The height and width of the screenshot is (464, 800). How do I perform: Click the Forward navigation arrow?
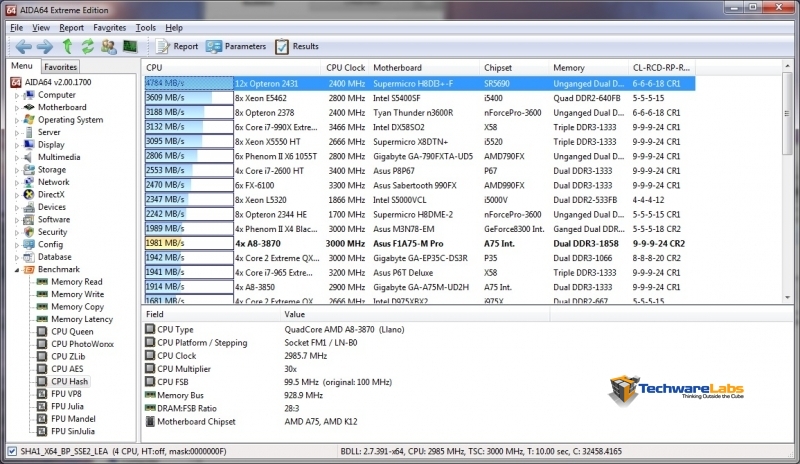[x=45, y=46]
